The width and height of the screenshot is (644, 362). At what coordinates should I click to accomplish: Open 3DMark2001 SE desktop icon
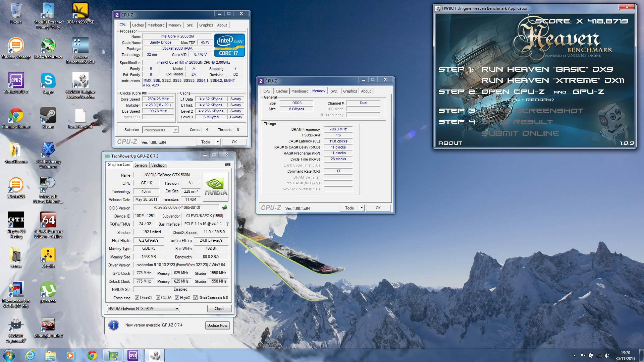click(80, 14)
